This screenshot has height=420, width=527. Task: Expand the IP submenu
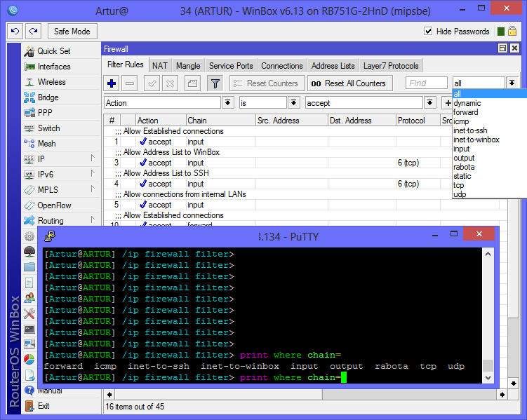point(93,158)
